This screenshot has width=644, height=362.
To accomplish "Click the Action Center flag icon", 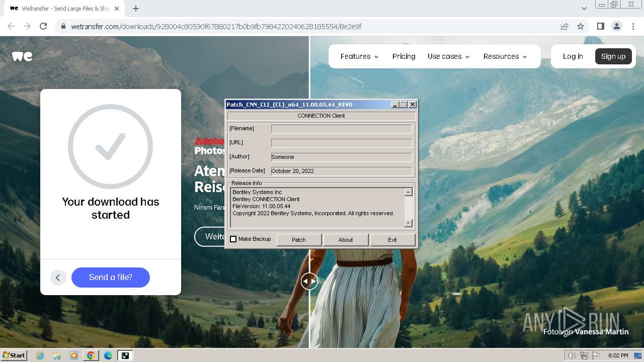I will [596, 355].
